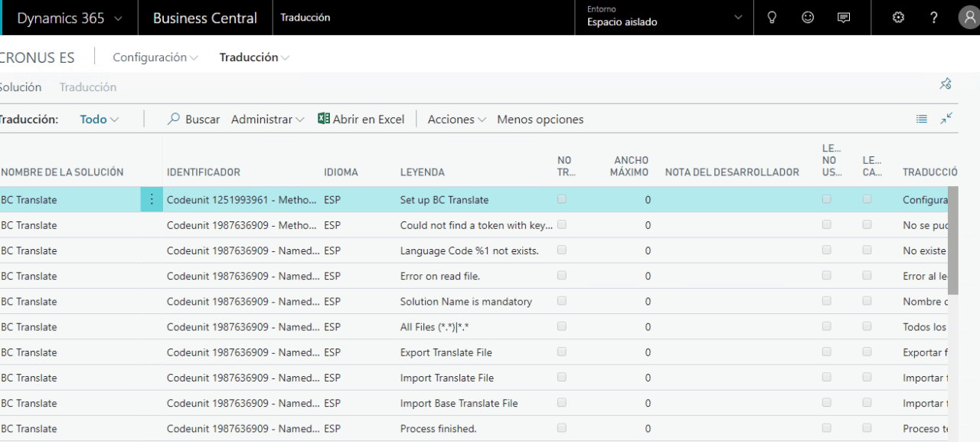Click the Nombre de la solución column header
980x442 pixels.
click(62, 172)
